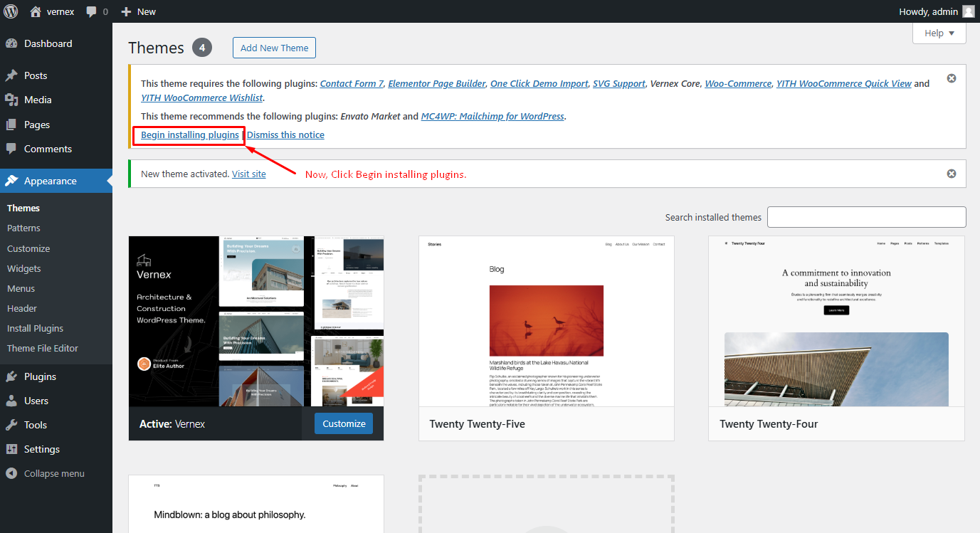This screenshot has height=533, width=980.
Task: Open the Media menu
Action: [x=56, y=100]
